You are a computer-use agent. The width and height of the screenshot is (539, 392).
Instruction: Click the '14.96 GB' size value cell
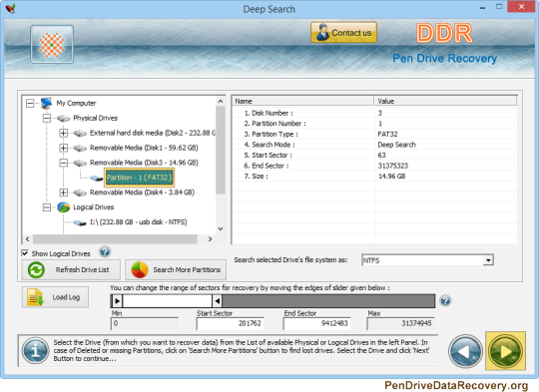[391, 177]
